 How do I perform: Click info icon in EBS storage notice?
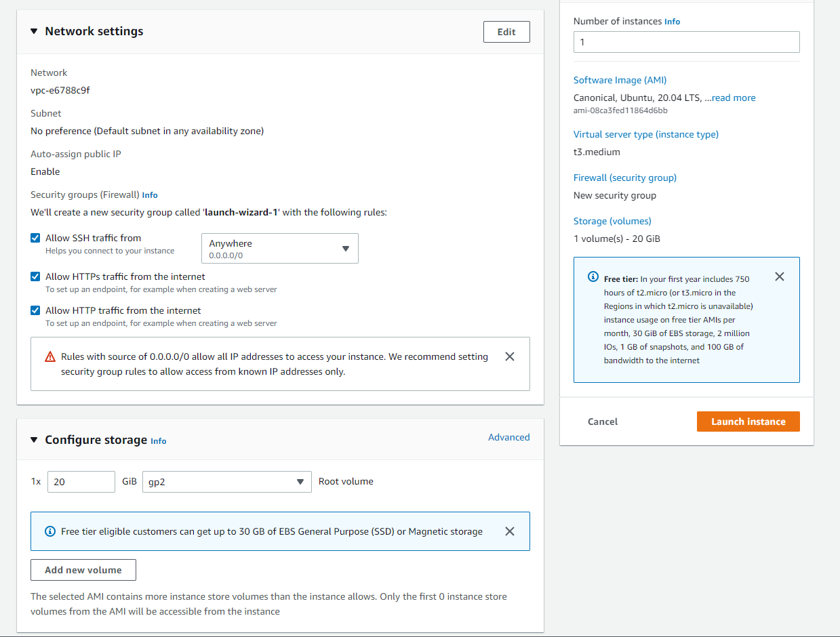pyautogui.click(x=49, y=531)
